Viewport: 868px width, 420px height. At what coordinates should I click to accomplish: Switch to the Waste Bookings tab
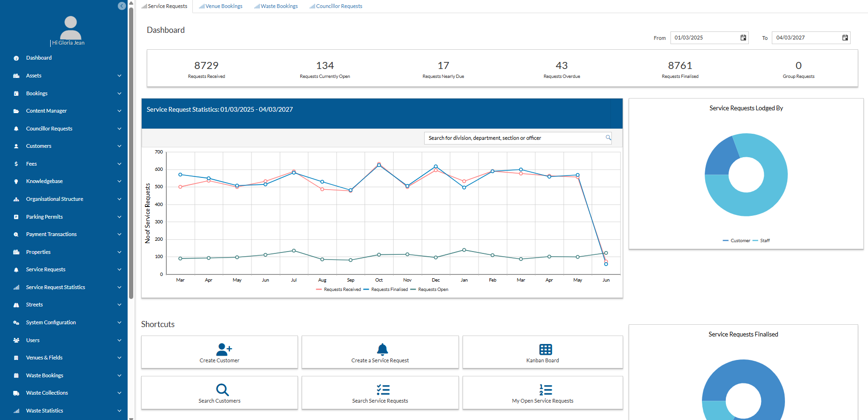[x=276, y=6]
